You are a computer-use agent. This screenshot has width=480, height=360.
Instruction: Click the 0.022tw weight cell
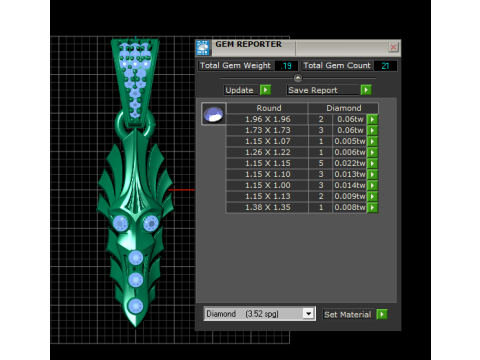[x=350, y=163]
